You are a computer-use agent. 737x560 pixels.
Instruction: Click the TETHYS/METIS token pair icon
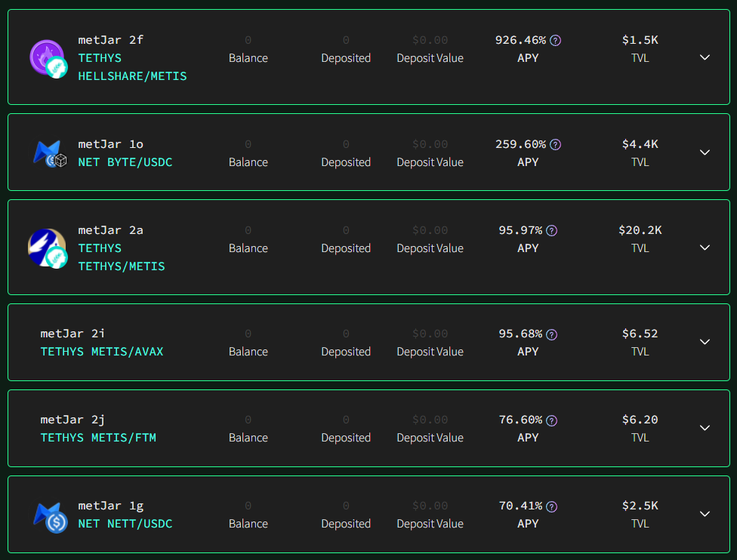(48, 248)
